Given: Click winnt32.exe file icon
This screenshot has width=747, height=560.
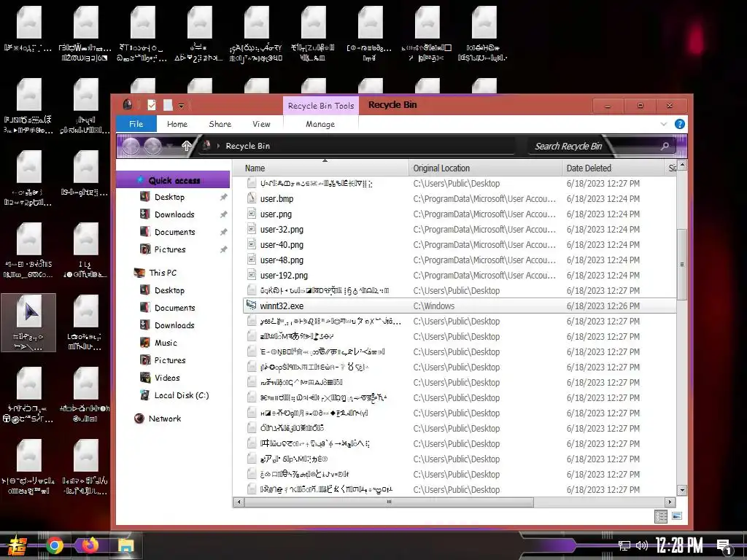Looking at the screenshot, I should [252, 306].
